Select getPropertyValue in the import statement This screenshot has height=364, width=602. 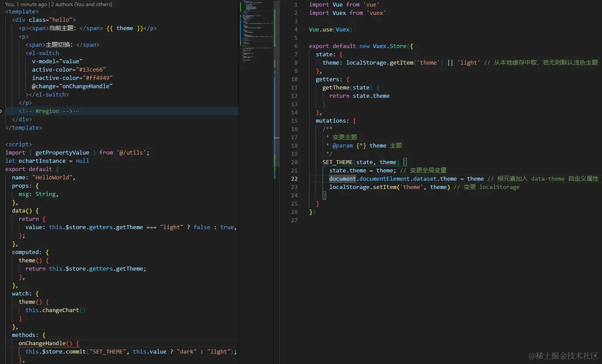pos(62,153)
